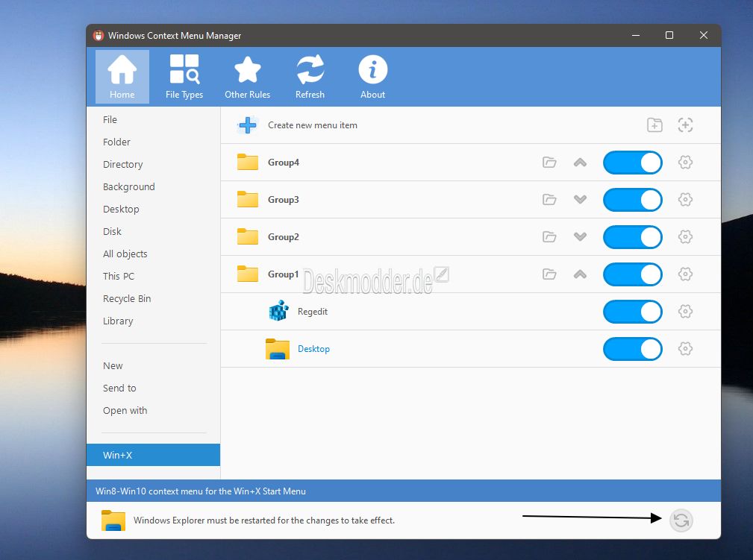The height and width of the screenshot is (560, 753).
Task: Open Group2 location folder icon
Action: coord(549,236)
